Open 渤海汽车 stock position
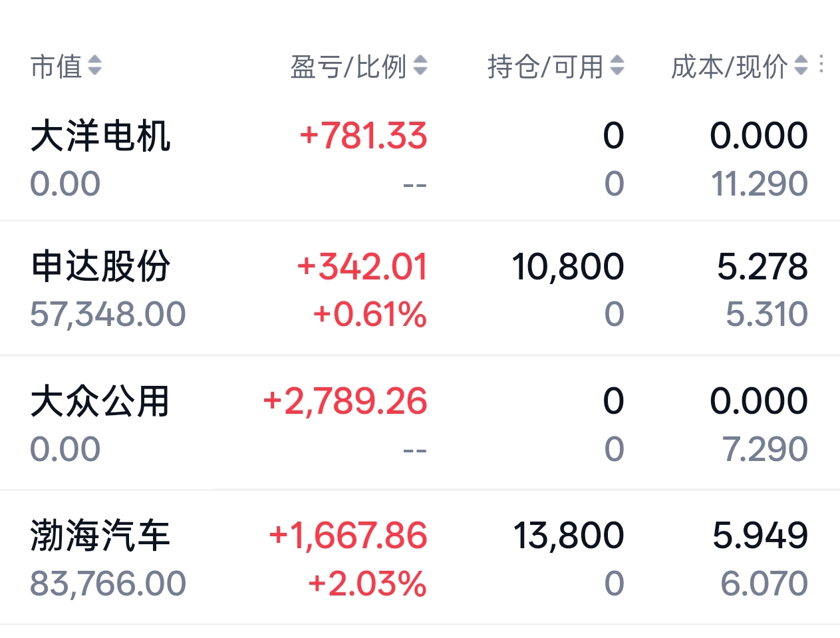This screenshot has height=638, width=840. click(100, 536)
